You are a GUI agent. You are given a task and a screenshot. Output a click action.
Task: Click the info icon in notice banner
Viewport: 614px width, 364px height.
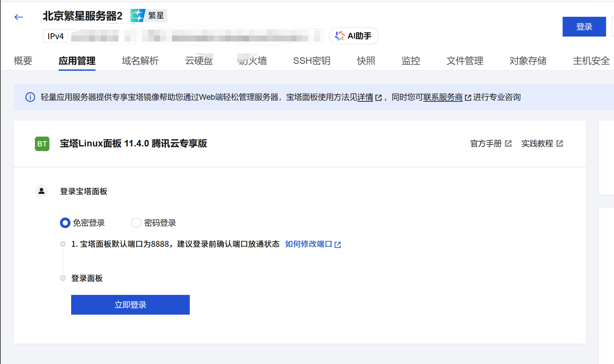(x=30, y=97)
